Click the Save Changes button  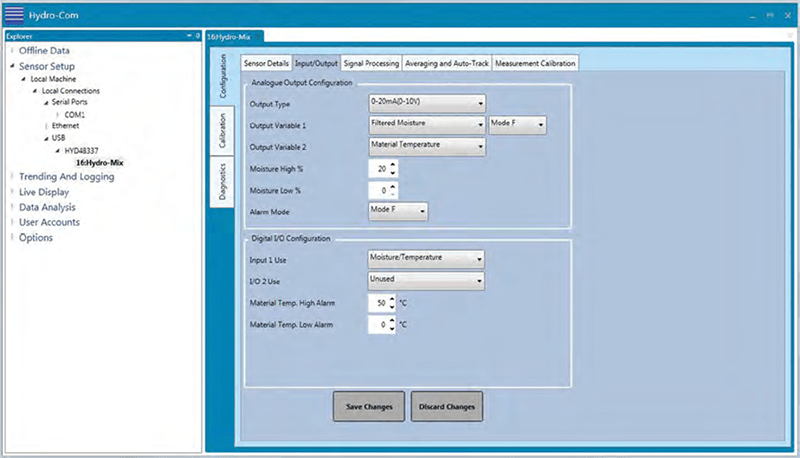[x=369, y=406]
